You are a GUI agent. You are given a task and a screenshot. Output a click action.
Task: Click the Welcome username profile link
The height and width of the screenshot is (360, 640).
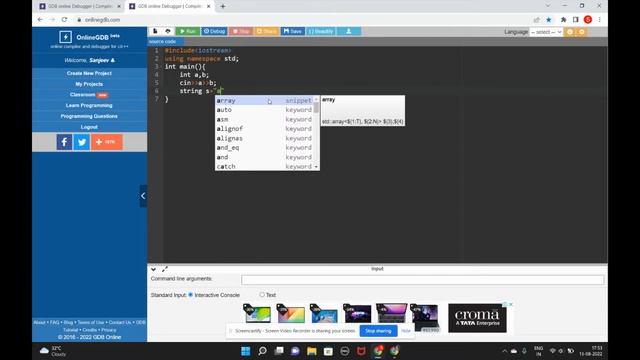coord(102,60)
